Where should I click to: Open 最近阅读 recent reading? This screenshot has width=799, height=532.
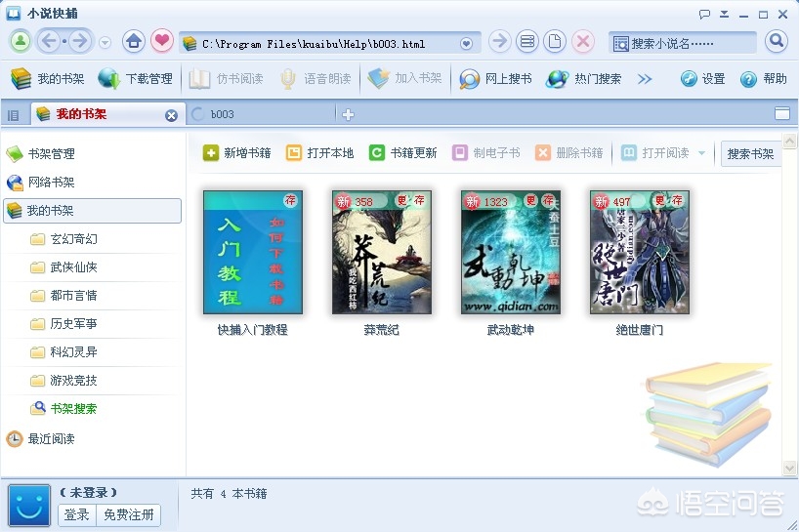(41, 439)
